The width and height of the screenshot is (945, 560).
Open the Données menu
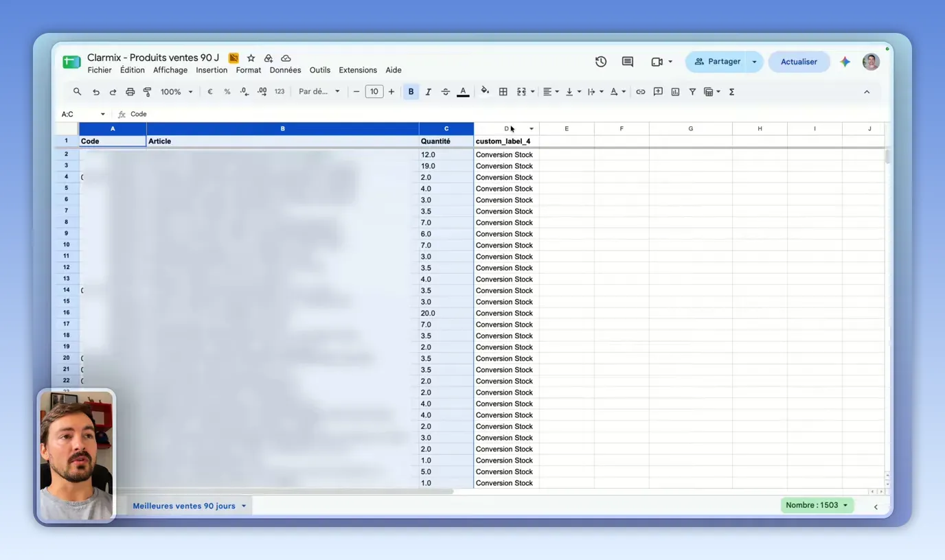pyautogui.click(x=285, y=70)
